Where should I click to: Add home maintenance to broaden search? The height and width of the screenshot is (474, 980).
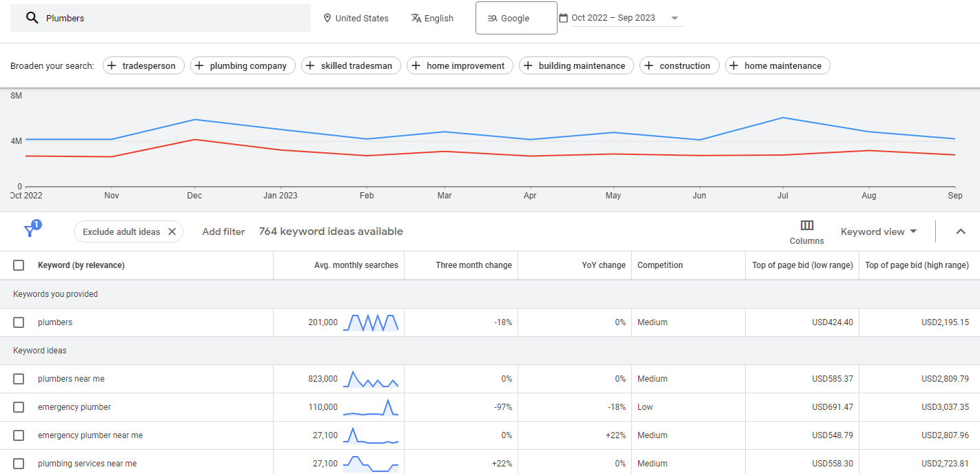777,65
